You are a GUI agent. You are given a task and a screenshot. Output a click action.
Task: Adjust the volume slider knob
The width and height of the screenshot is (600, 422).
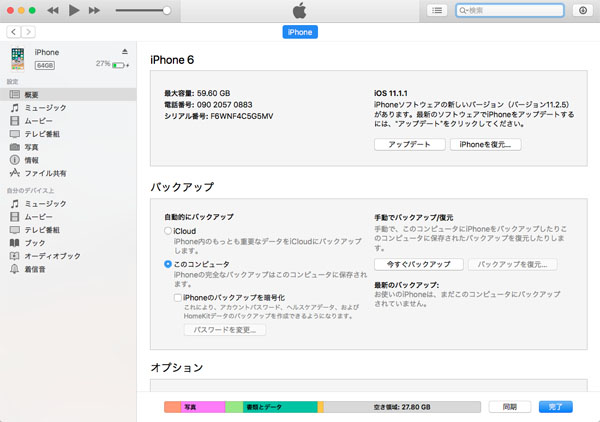click(167, 10)
